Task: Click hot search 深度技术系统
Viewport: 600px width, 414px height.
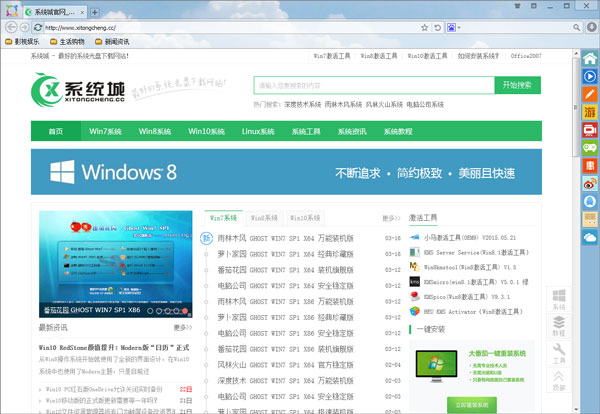Action: (x=303, y=104)
